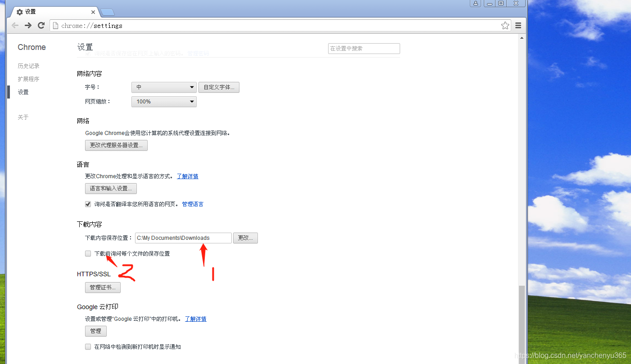Image resolution: width=631 pixels, height=364 pixels.
Task: Select 设置 in the sidebar
Action: (23, 92)
